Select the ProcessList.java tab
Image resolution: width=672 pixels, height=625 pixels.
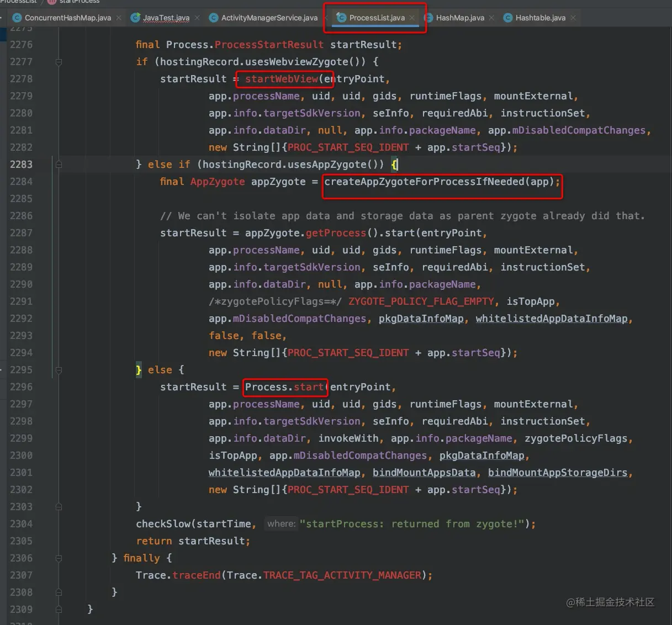[377, 18]
